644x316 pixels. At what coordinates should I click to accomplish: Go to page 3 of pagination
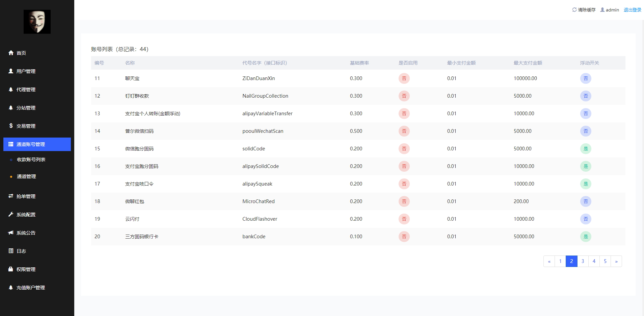click(583, 261)
